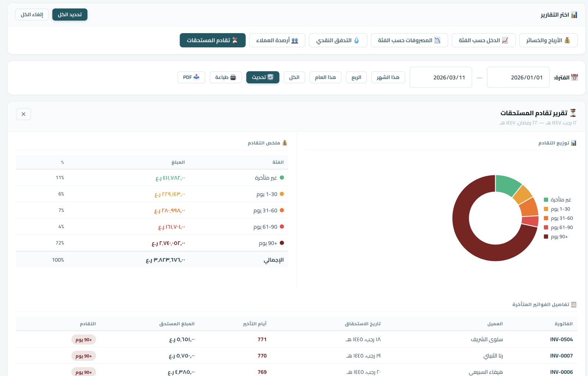This screenshot has height=376, width=588.
Task: Toggle the الدخل حسب الفئة report
Action: click(483, 40)
